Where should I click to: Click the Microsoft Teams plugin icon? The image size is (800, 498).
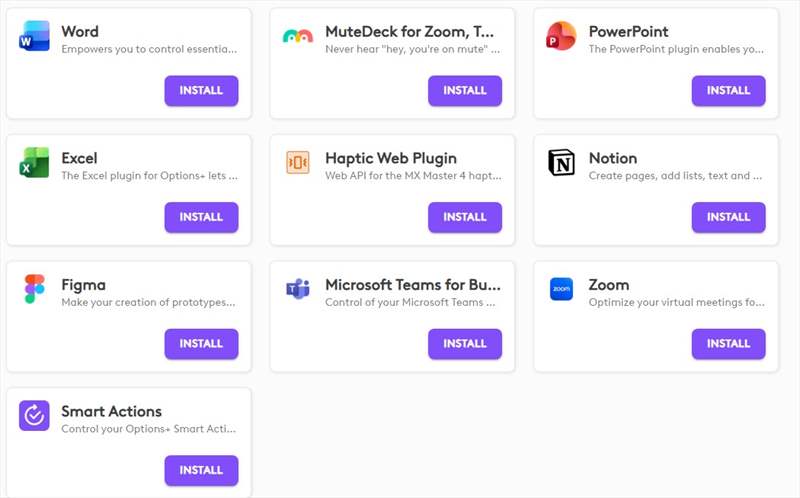pyautogui.click(x=298, y=289)
